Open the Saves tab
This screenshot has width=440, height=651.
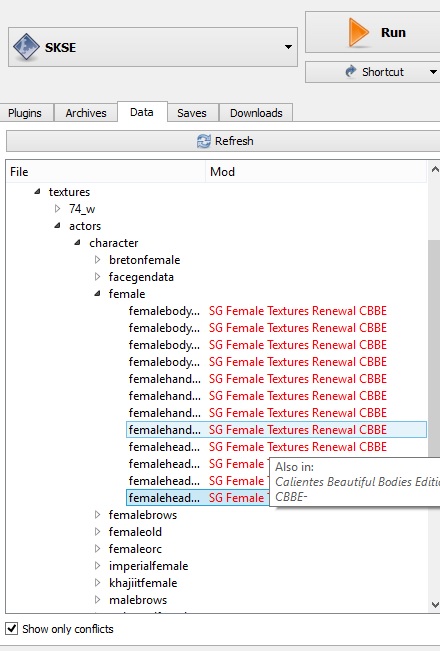coord(192,113)
